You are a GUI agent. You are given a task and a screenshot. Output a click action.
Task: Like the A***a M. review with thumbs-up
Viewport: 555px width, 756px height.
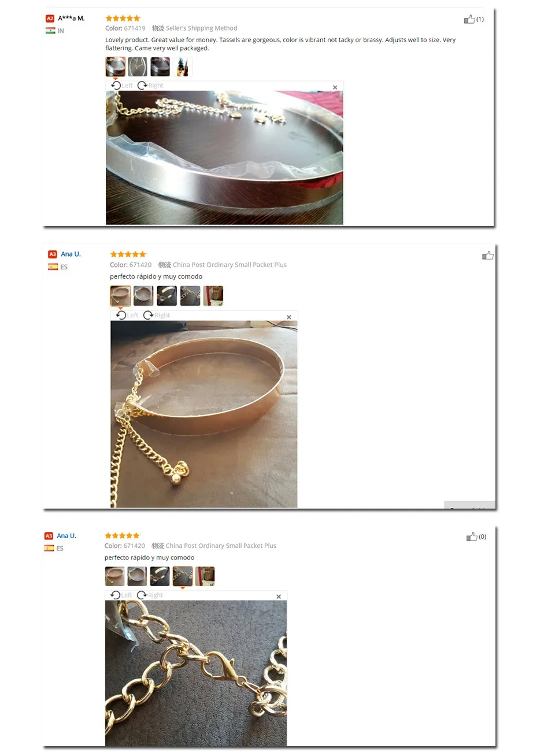[x=469, y=20]
